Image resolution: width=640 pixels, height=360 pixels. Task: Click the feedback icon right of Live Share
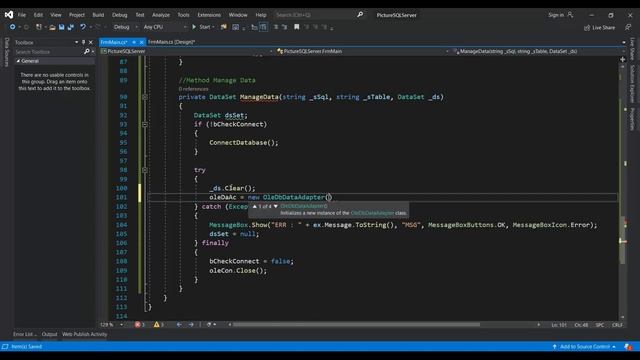(628, 27)
